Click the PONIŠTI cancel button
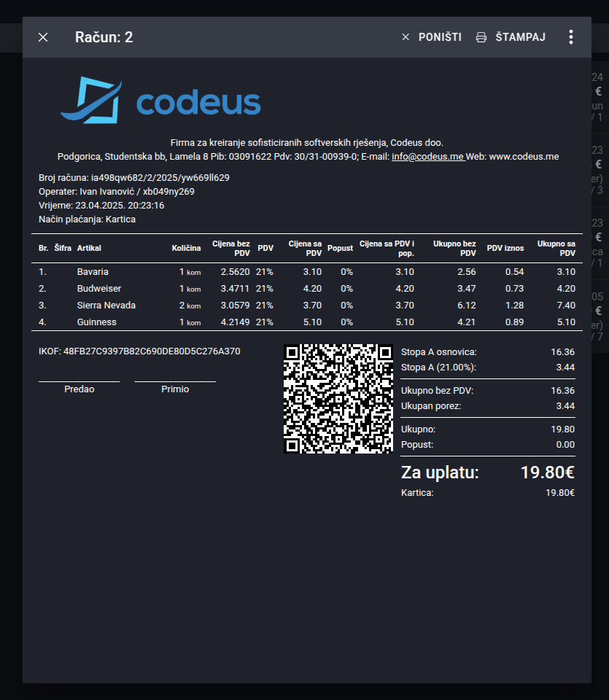Viewport: 609px width, 700px height. 431,37
